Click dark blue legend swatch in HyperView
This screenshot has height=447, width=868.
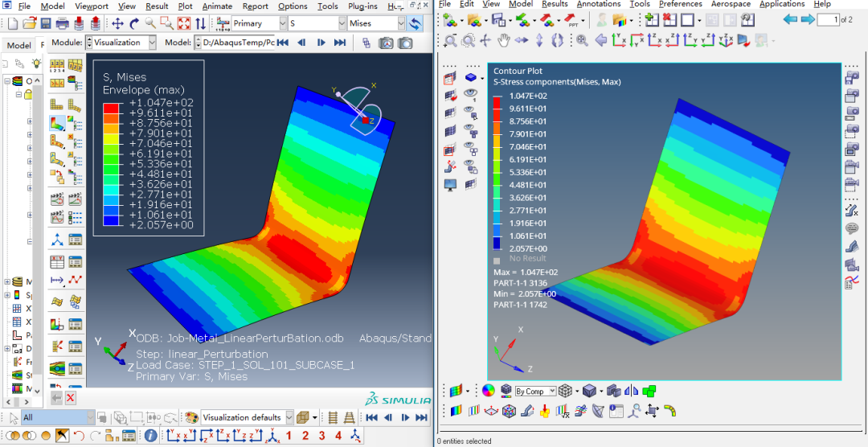click(x=497, y=242)
